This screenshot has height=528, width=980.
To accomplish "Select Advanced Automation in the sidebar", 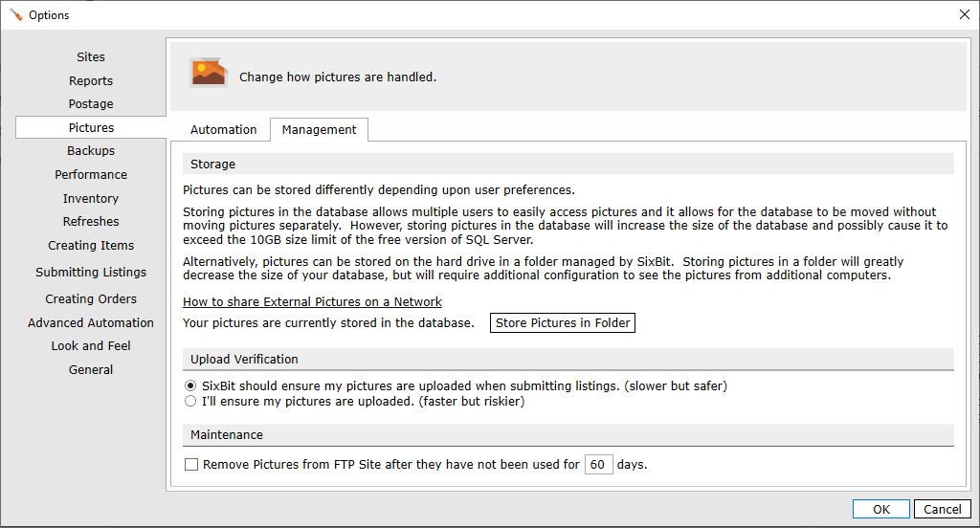I will pyautogui.click(x=91, y=322).
